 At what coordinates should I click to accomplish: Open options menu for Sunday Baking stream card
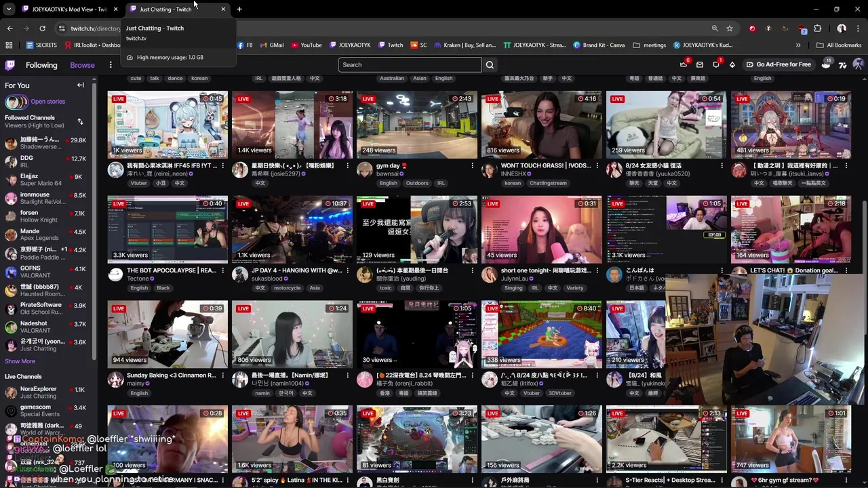pos(223,375)
